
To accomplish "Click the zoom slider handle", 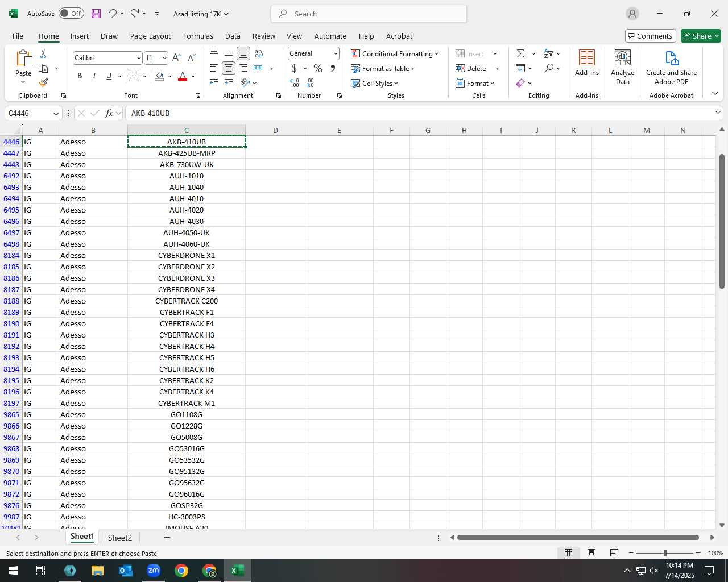I will (664, 553).
